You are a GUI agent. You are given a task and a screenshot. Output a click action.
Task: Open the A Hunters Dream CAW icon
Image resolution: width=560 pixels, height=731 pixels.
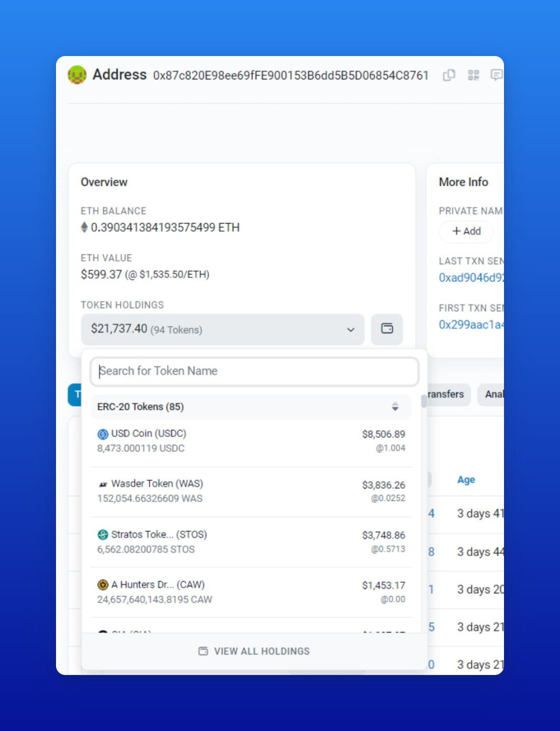point(103,585)
